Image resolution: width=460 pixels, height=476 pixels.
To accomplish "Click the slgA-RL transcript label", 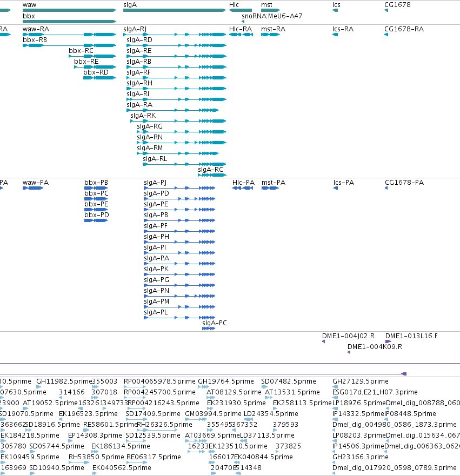I will click(155, 159).
